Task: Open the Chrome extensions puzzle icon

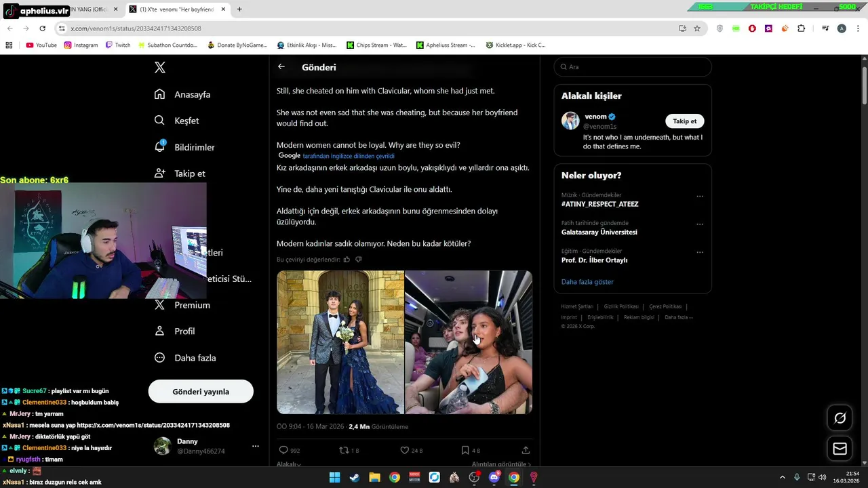Action: pos(801,28)
